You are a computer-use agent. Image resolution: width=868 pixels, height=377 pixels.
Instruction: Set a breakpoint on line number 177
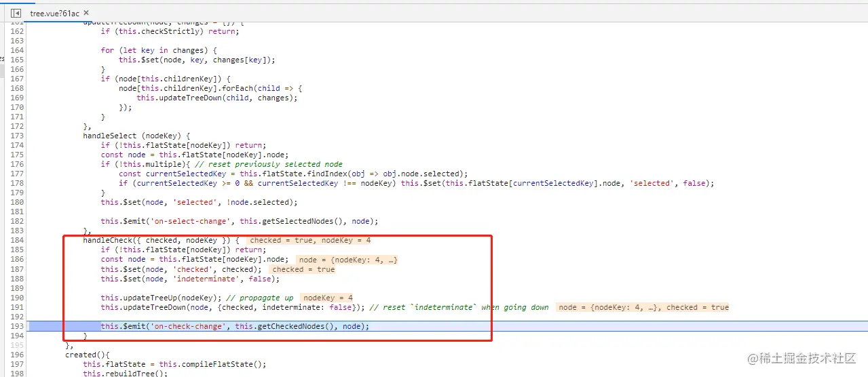point(17,174)
